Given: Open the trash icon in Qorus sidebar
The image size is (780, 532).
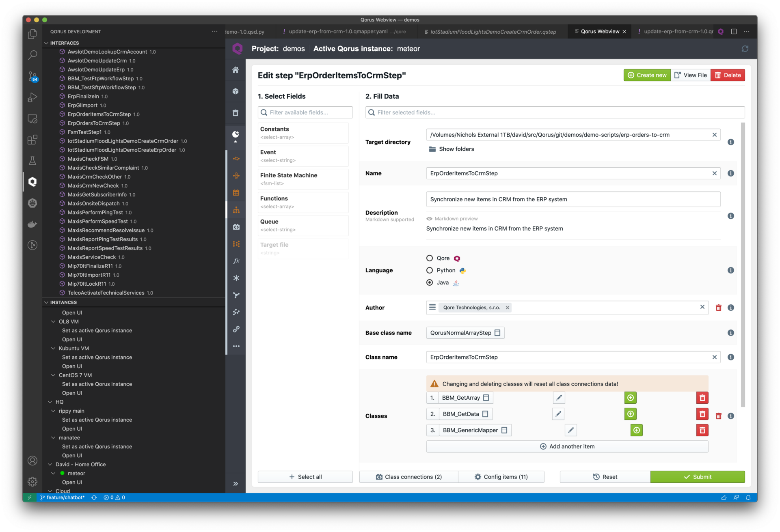Looking at the screenshot, I should click(x=236, y=113).
